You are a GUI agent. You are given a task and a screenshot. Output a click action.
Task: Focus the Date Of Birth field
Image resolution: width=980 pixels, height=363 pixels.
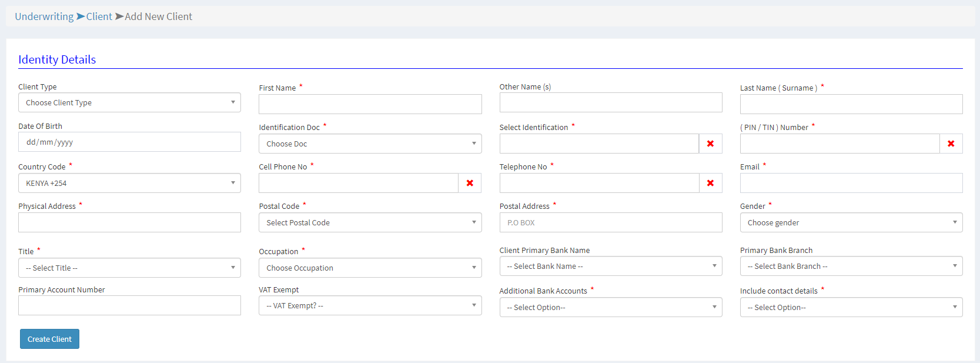(x=129, y=142)
